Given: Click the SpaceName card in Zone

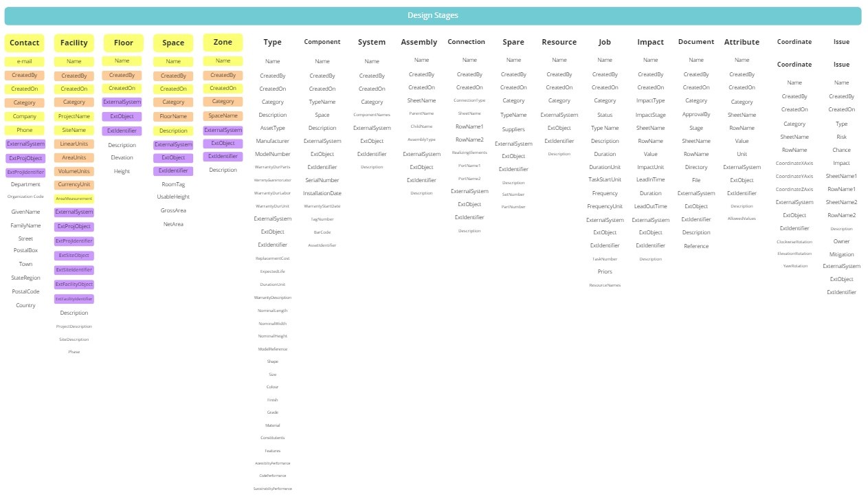Looking at the screenshot, I should (223, 115).
